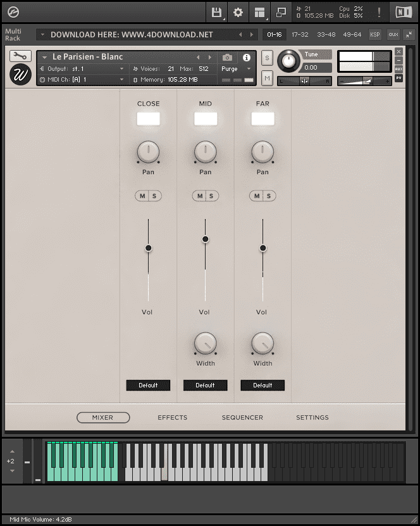Collapse all instrument headers icon
The image size is (420, 526).
(x=409, y=34)
